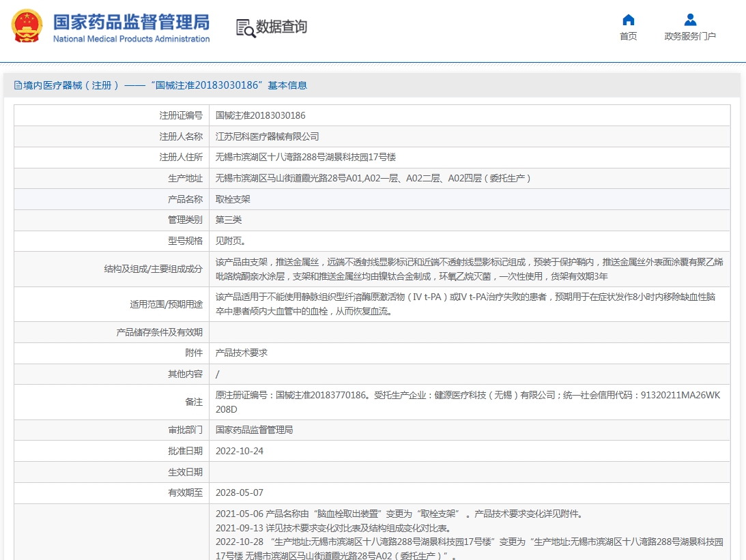Screen dimensions: 746x560
Task: Click the 生产地址 label
Action: 185,178
